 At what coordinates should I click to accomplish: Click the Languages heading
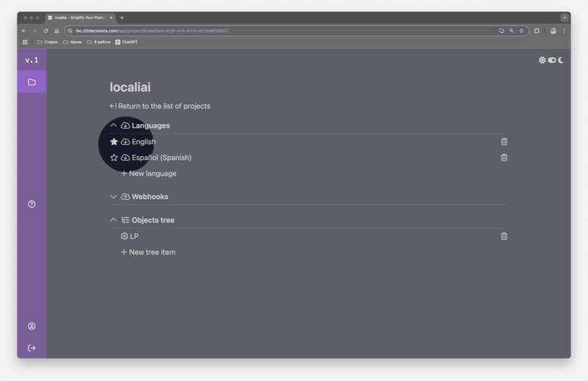(x=151, y=126)
